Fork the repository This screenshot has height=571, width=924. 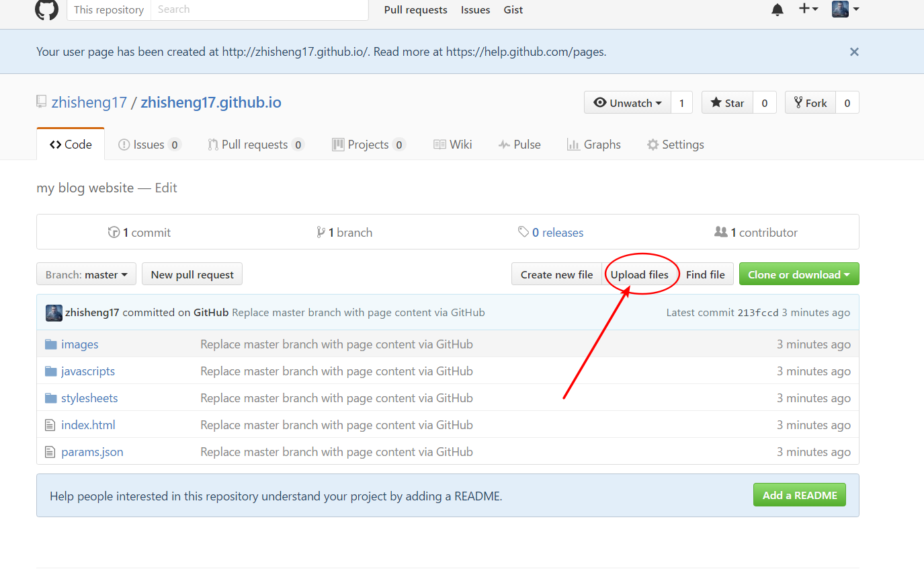(x=810, y=103)
